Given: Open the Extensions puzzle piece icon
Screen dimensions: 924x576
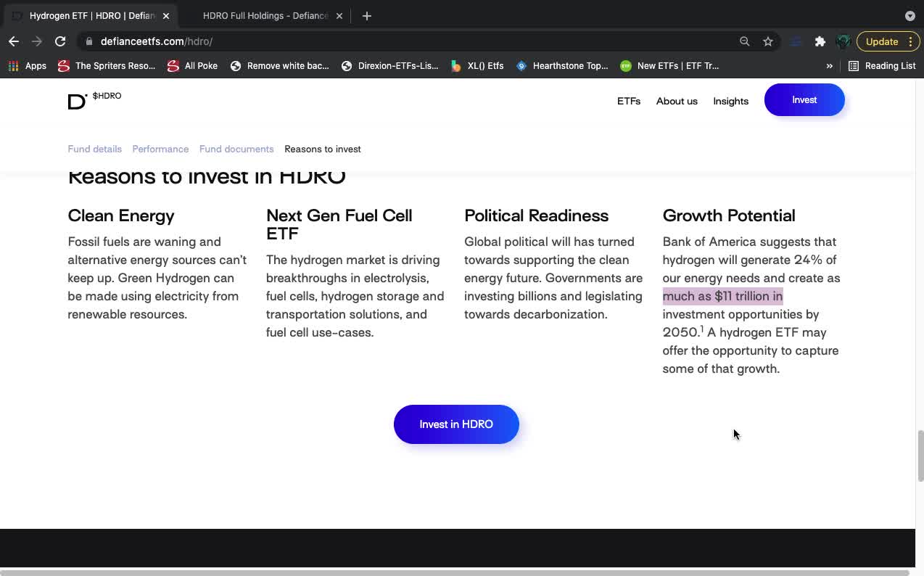Looking at the screenshot, I should pyautogui.click(x=820, y=41).
